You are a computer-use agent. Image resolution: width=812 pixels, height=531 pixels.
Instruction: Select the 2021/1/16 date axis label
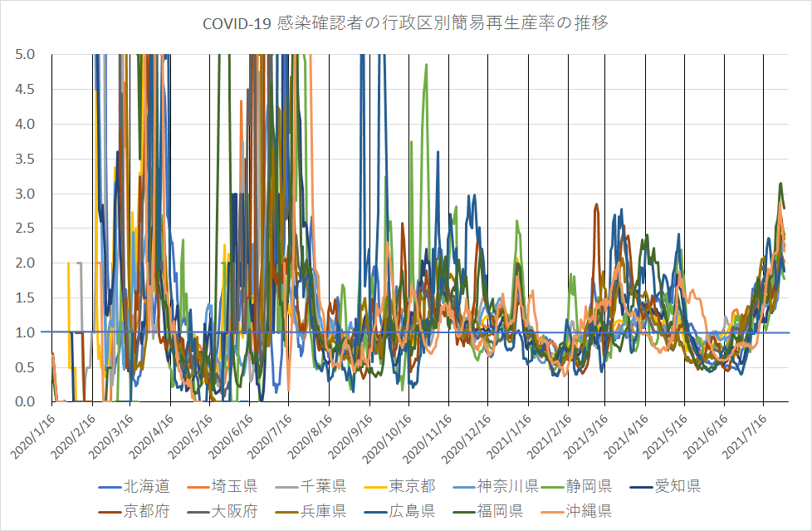pyautogui.click(x=506, y=435)
